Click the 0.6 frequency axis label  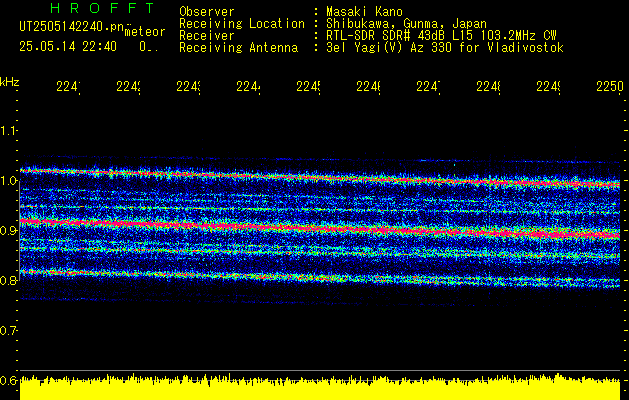point(9,380)
